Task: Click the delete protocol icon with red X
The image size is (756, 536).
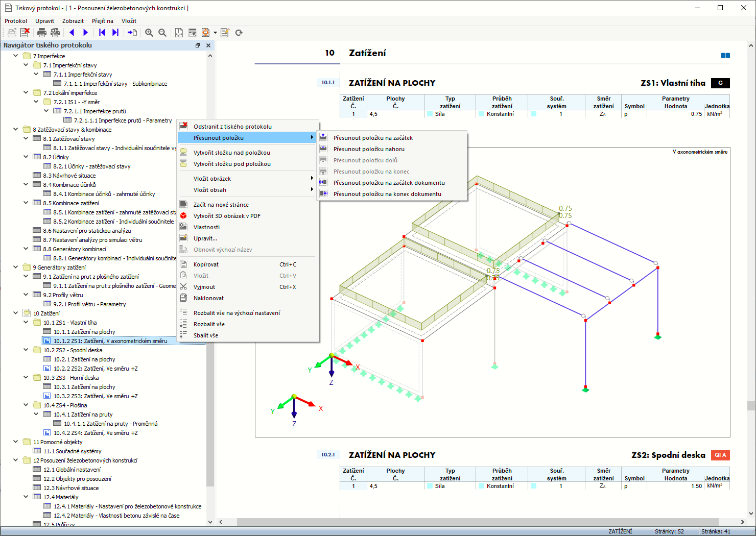Action: pyautogui.click(x=25, y=33)
